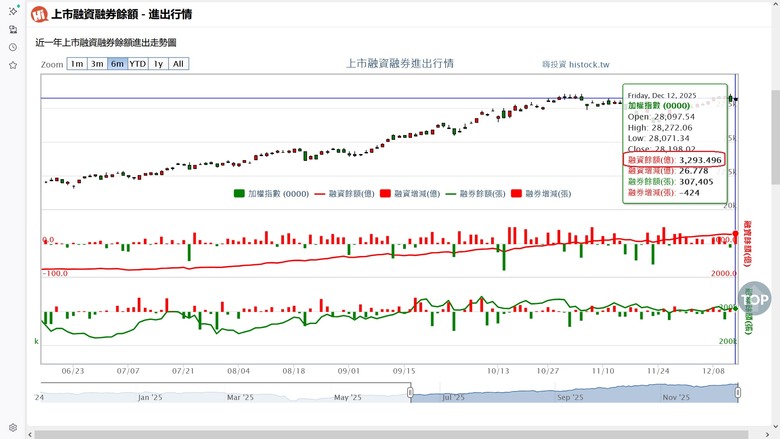Click x-axis date label 10/13

pos(498,371)
